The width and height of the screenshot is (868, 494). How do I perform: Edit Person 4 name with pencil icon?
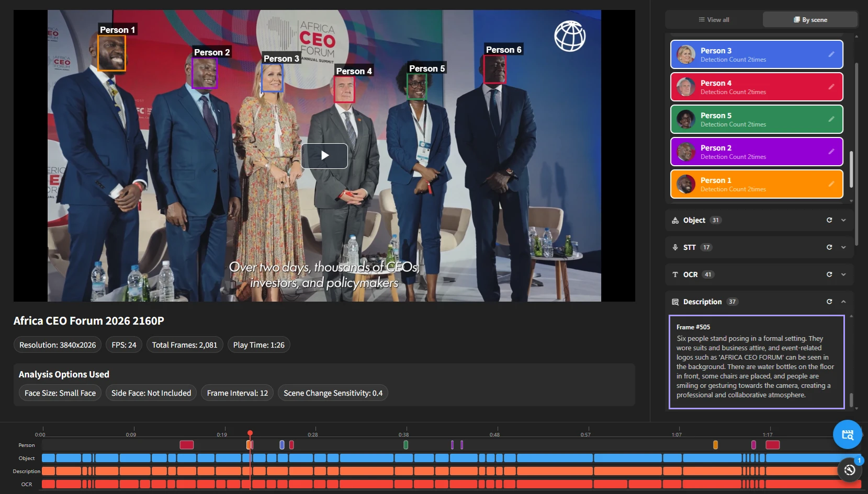click(831, 87)
